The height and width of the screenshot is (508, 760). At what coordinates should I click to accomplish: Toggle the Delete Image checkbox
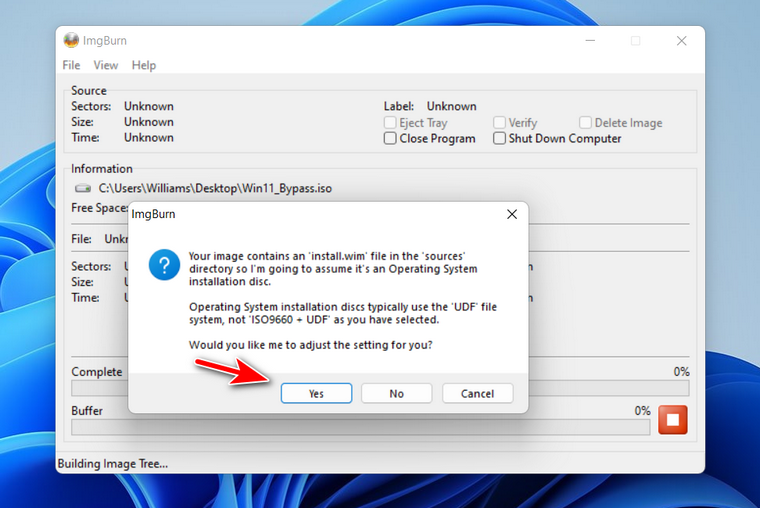tap(585, 123)
